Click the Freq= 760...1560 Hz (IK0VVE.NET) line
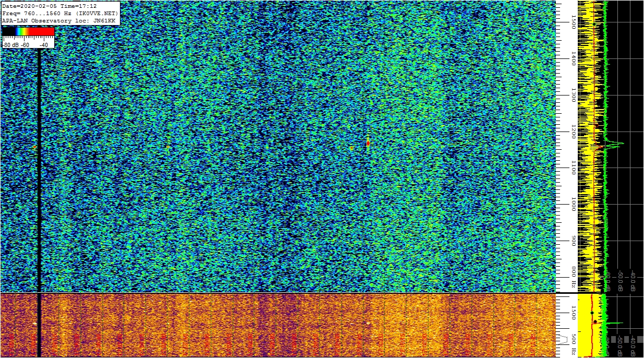Image resolution: width=644 pixels, height=358 pixels. (60, 13)
